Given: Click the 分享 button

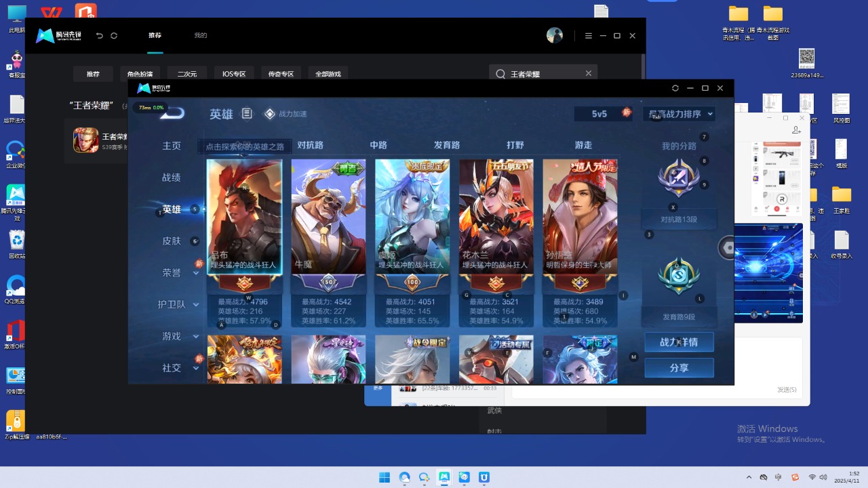Looking at the screenshot, I should (x=679, y=368).
